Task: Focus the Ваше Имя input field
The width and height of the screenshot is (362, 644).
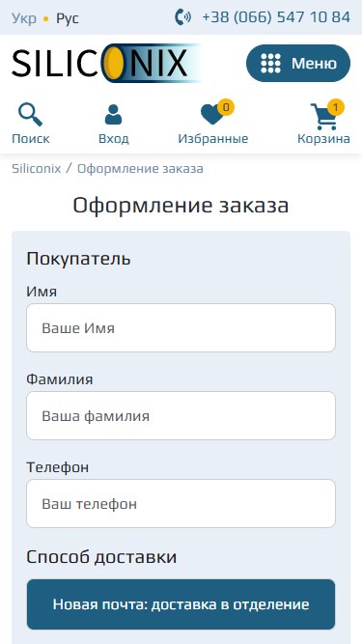Action: click(x=181, y=327)
